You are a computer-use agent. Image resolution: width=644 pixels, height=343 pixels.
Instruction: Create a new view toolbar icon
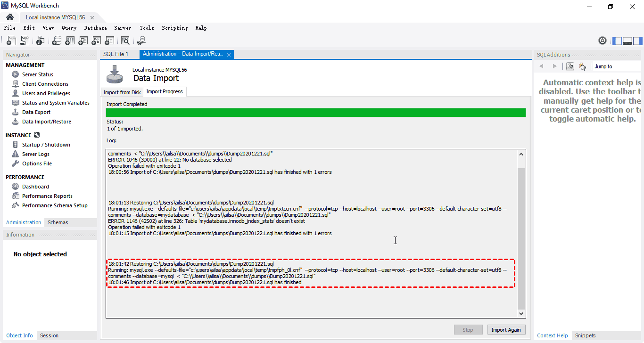[x=83, y=41]
